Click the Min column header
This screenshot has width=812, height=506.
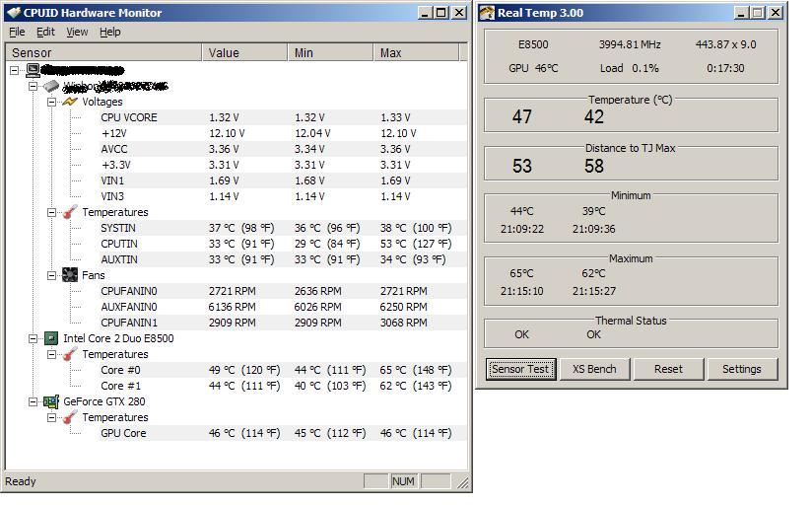click(330, 53)
